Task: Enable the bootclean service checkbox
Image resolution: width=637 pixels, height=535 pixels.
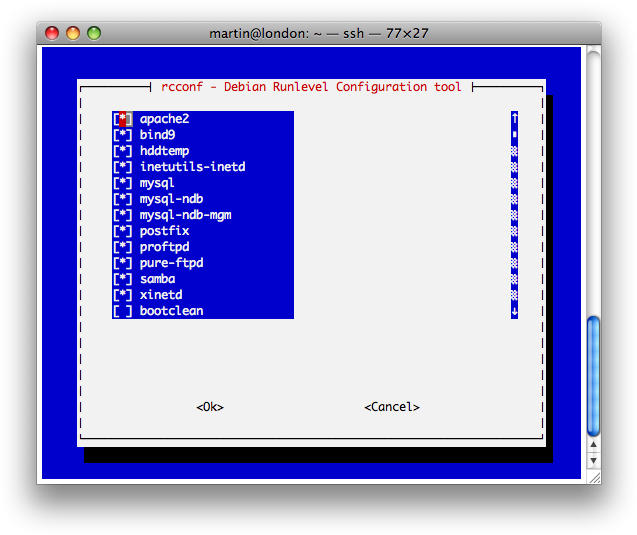Action: click(x=123, y=311)
